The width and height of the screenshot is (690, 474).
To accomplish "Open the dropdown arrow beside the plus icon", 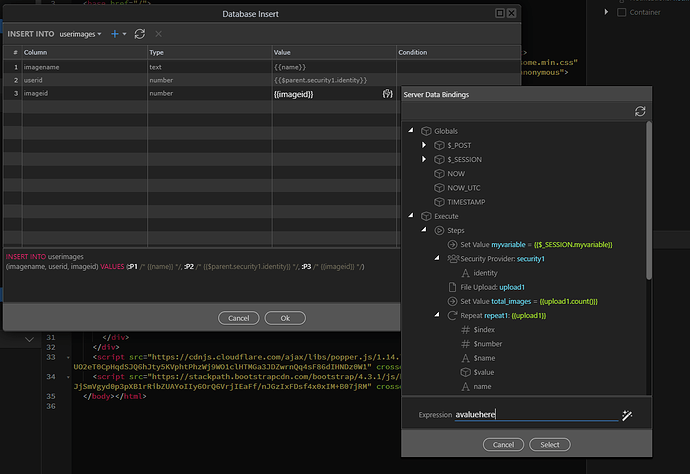I will point(125,34).
